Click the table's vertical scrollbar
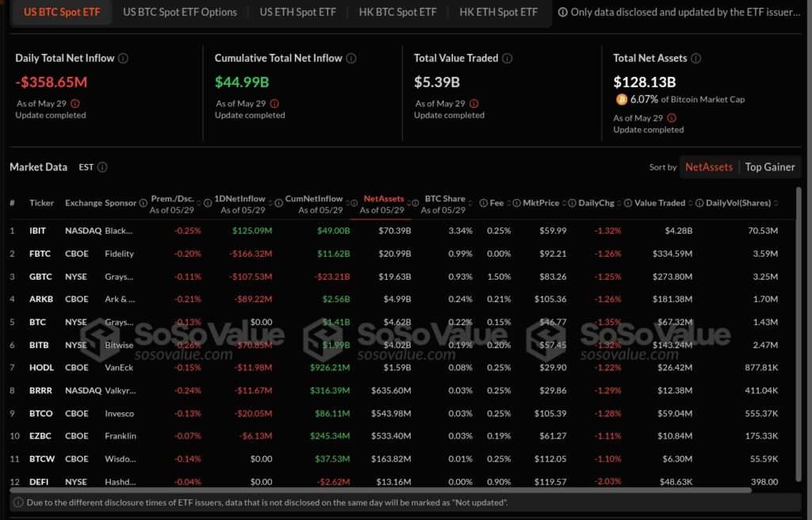Viewport: 812px width, 520px height. (x=799, y=334)
